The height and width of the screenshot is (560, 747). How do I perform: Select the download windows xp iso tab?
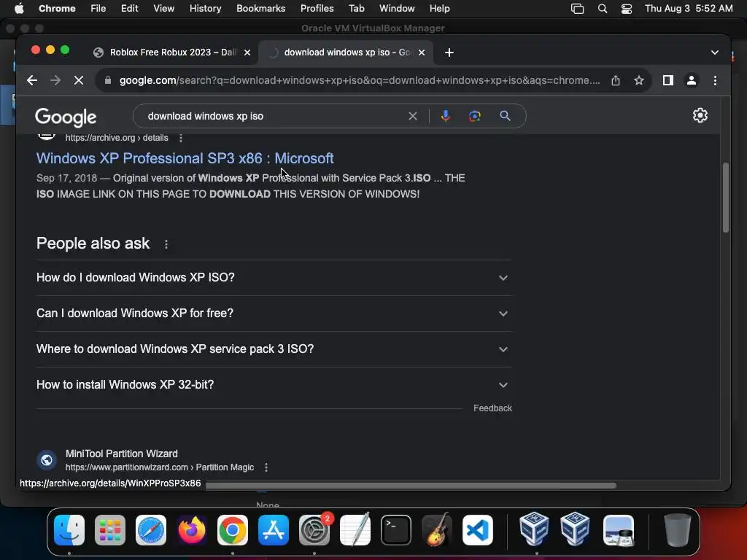click(x=345, y=52)
